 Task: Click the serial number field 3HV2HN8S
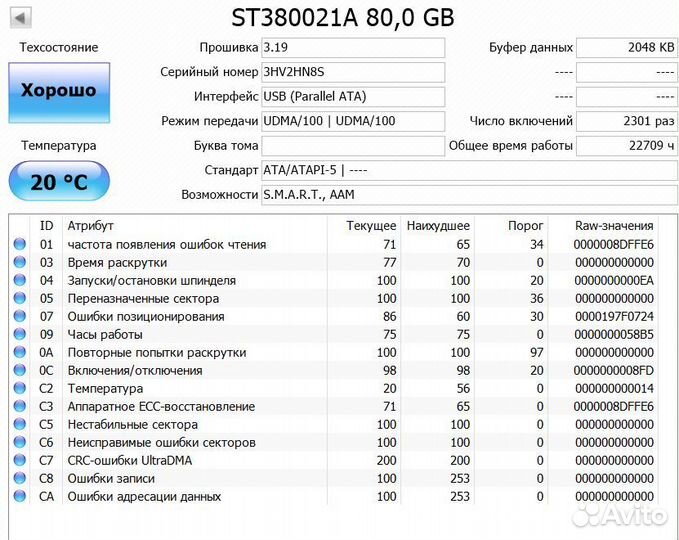click(x=353, y=72)
